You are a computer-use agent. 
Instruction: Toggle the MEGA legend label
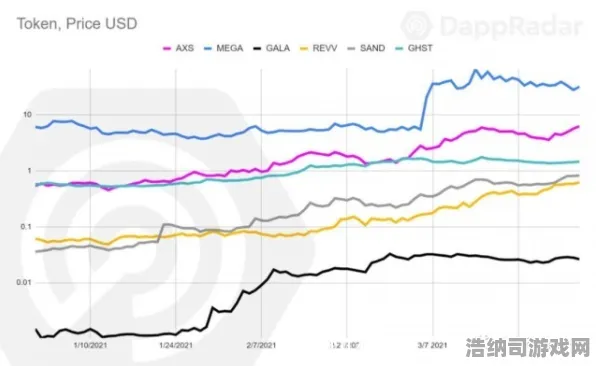pyautogui.click(x=230, y=48)
